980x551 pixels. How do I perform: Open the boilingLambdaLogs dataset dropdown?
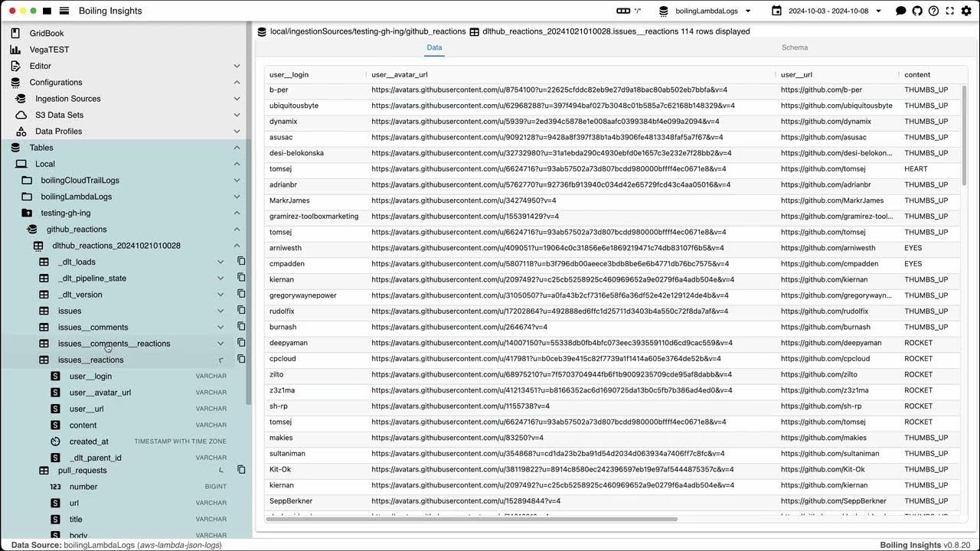tap(703, 11)
